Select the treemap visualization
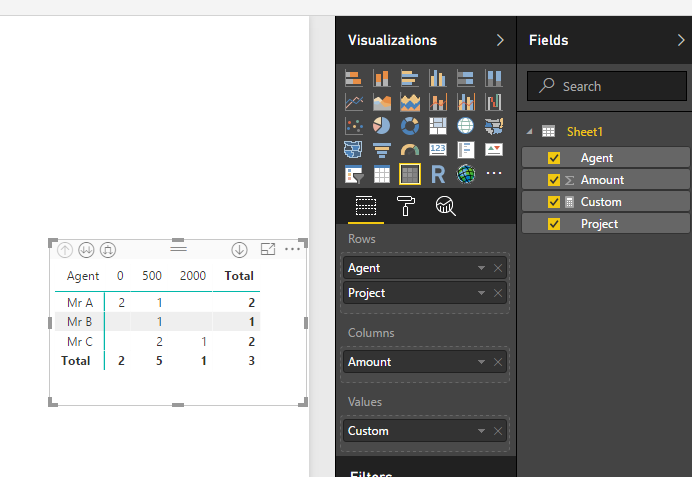The width and height of the screenshot is (692, 477). 438,126
